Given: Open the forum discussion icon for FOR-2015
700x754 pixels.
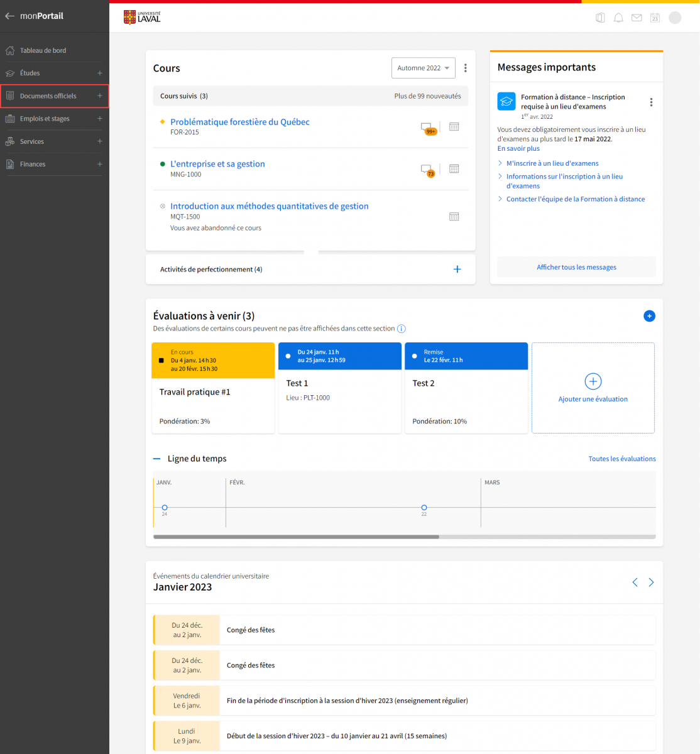Looking at the screenshot, I should pyautogui.click(x=428, y=128).
